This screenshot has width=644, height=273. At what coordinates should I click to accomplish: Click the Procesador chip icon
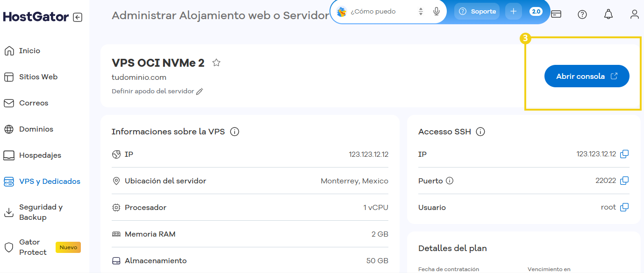click(116, 208)
